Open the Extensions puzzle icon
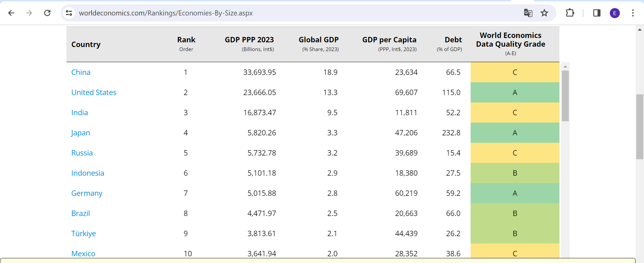This screenshot has width=644, height=263. coord(570,13)
